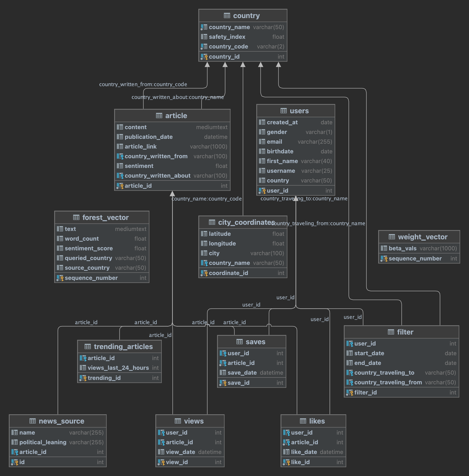This screenshot has height=476, width=469.
Task: Click the country_written_from:country_code relationship label
Action: coord(143,84)
